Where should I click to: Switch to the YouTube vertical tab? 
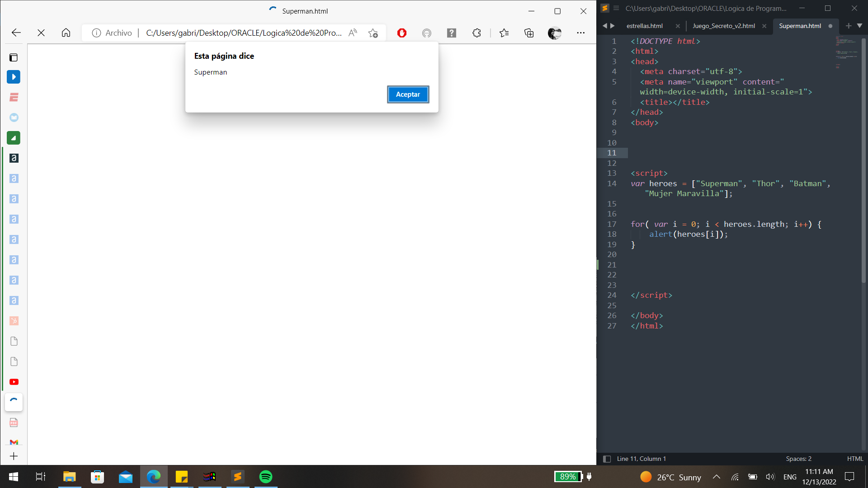(x=14, y=382)
